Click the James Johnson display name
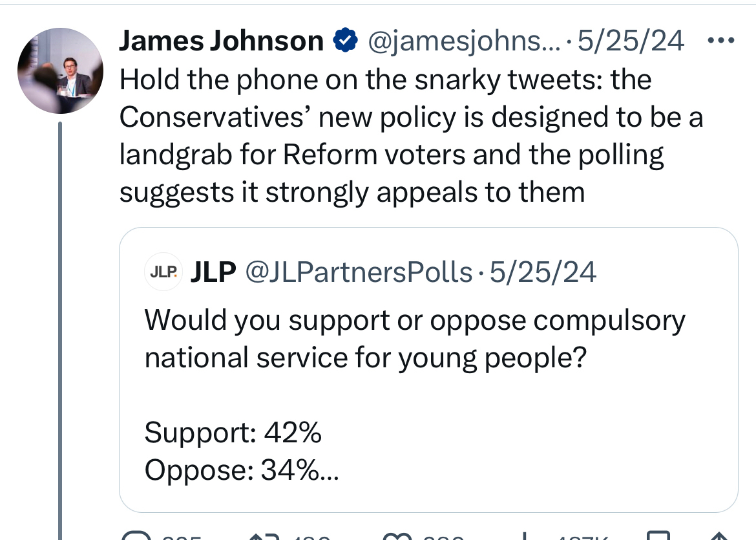The width and height of the screenshot is (756, 540). (x=221, y=42)
